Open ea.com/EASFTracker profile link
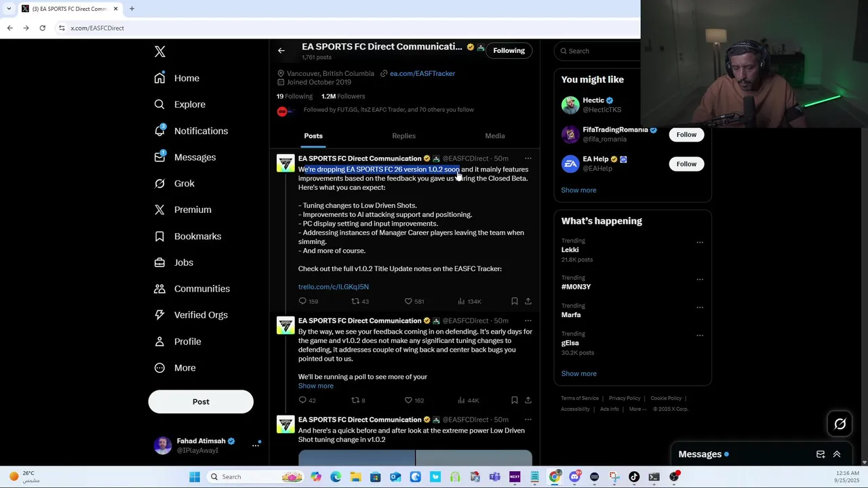 (422, 73)
